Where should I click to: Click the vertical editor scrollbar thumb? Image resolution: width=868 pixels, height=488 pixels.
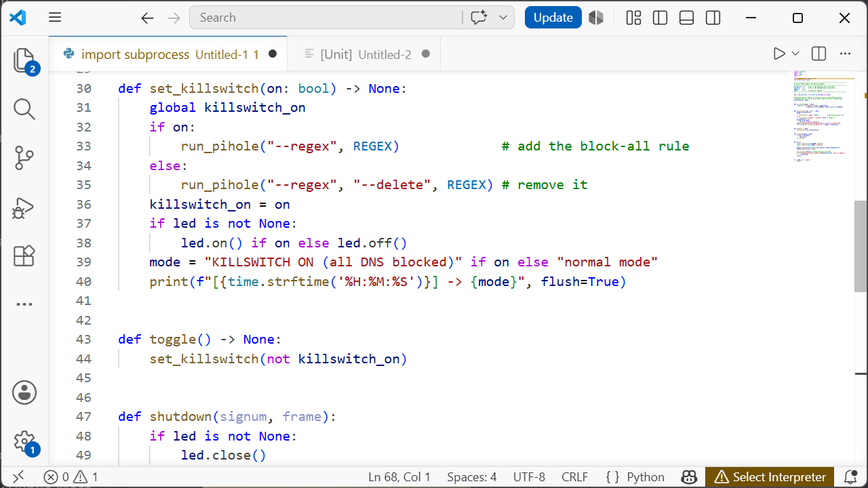[x=861, y=246]
